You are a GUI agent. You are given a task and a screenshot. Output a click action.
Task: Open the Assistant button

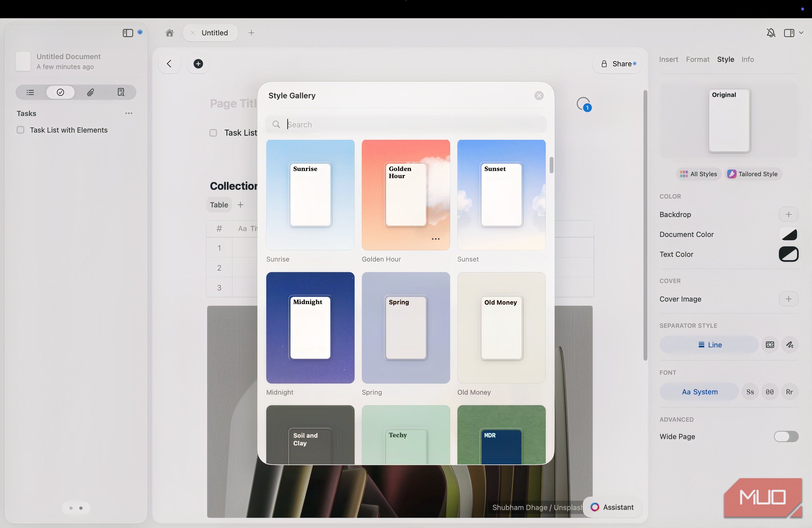612,507
